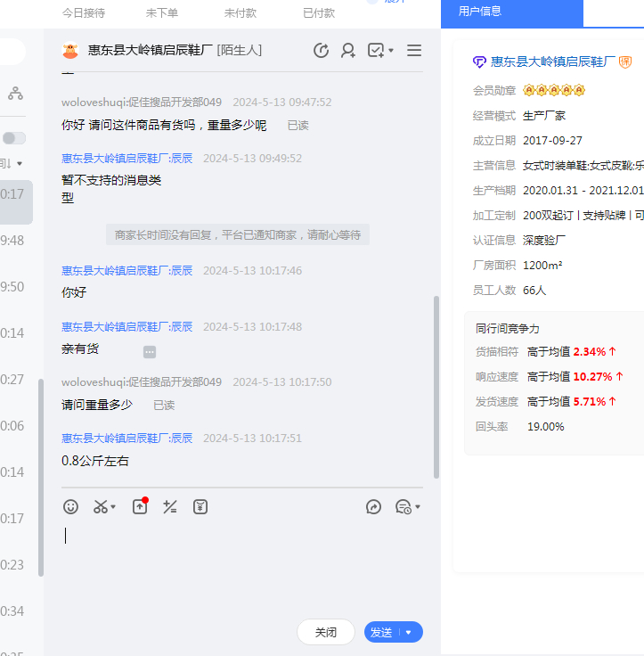
Task: Click the chat history clock icon in header
Action: click(x=322, y=51)
